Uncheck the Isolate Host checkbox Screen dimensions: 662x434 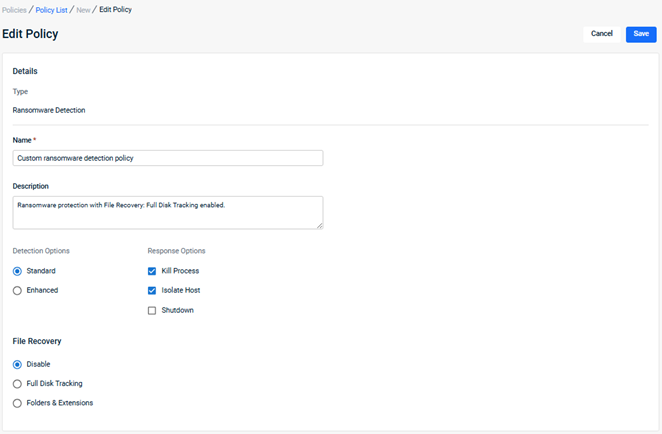(152, 290)
